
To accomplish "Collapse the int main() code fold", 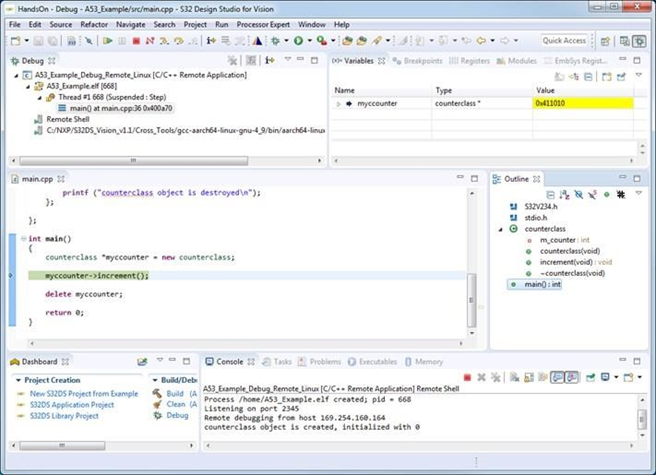I will (23, 239).
